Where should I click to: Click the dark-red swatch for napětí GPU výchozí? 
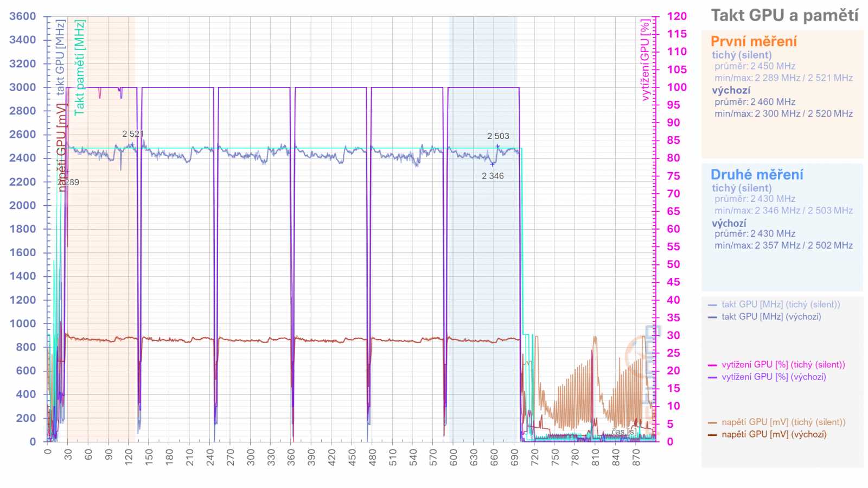click(x=712, y=435)
